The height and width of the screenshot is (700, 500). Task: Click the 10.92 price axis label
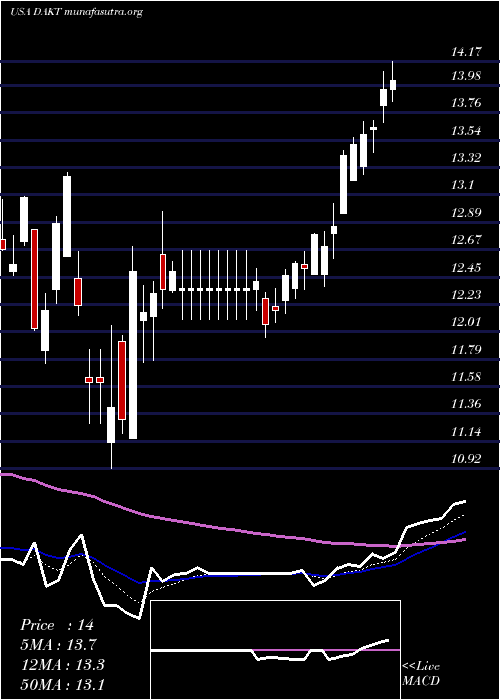coord(466,458)
